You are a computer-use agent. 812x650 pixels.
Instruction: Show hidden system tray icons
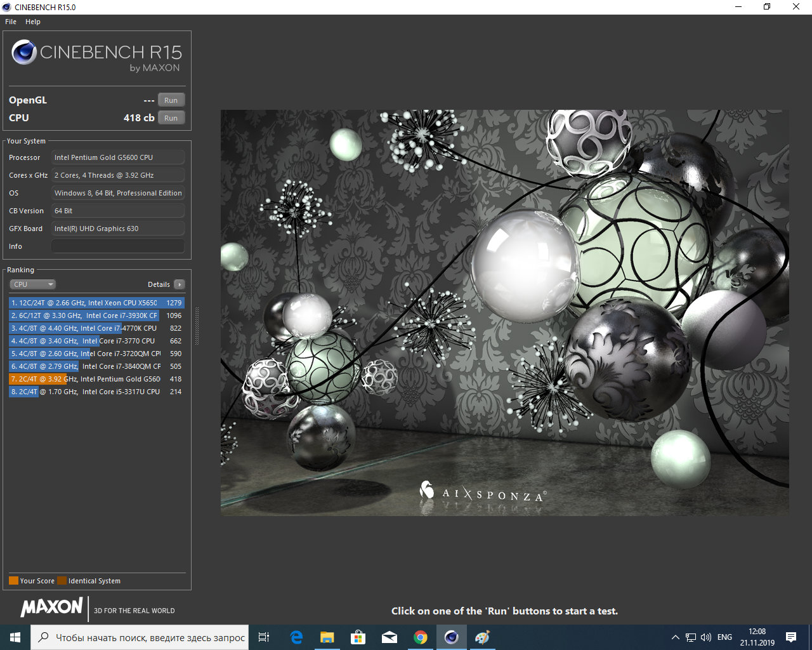[x=675, y=637]
